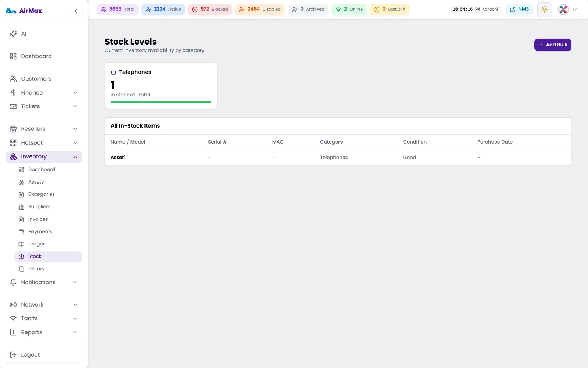The image size is (588, 368).
Task: Expand the Tickets menu chevron
Action: 75,106
